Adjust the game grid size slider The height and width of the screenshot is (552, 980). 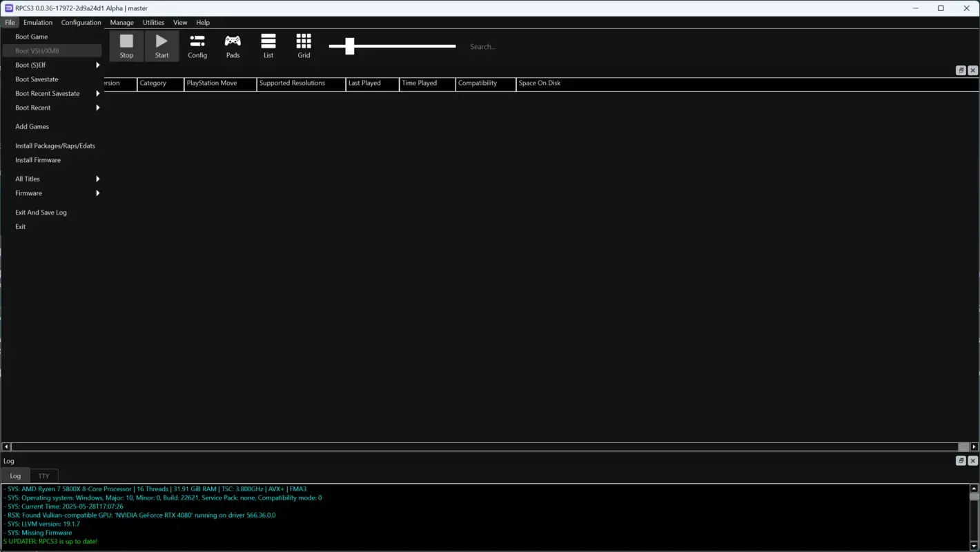tap(349, 46)
